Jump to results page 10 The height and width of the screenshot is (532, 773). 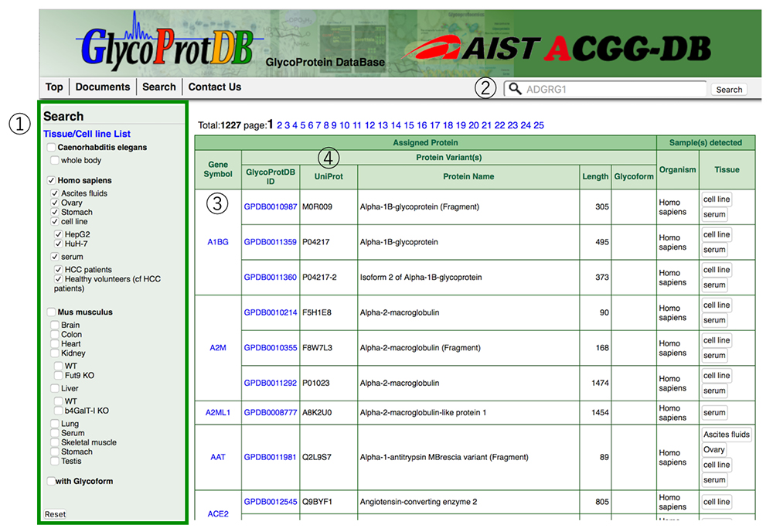(x=345, y=125)
